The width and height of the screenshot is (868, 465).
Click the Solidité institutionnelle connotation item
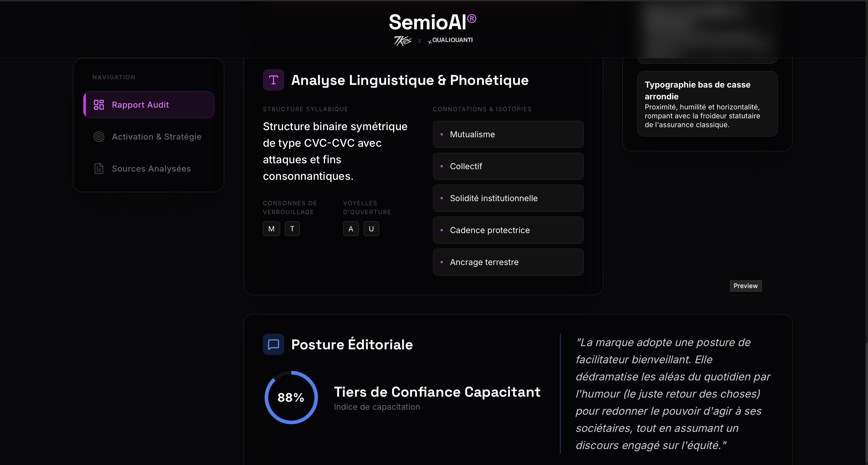click(x=508, y=198)
